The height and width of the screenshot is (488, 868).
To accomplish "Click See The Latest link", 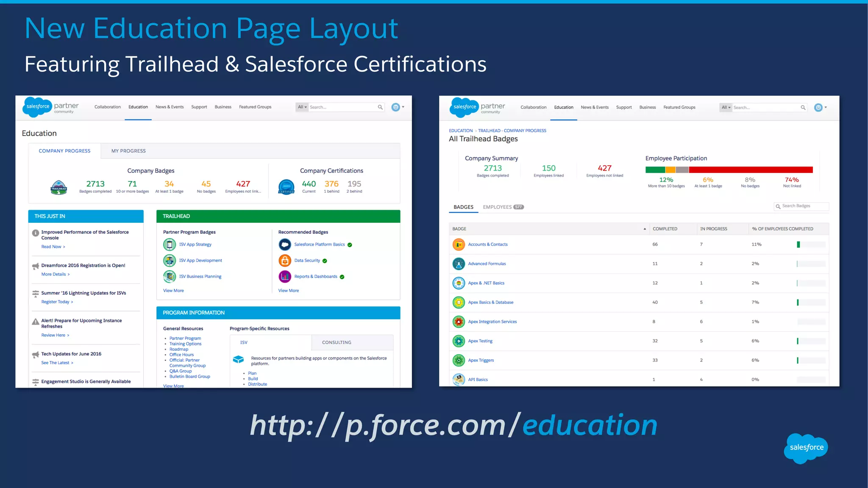I will [x=57, y=363].
